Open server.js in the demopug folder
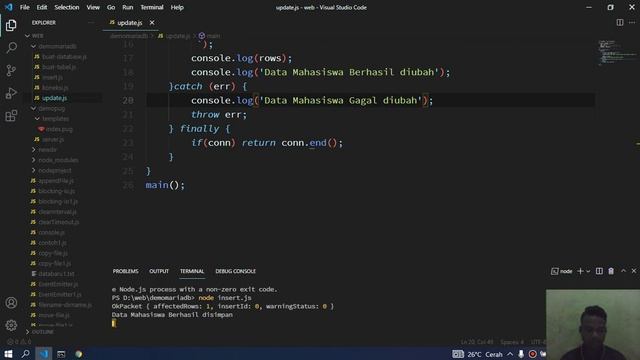Screen dimensions: 640x360 [x=53, y=140]
